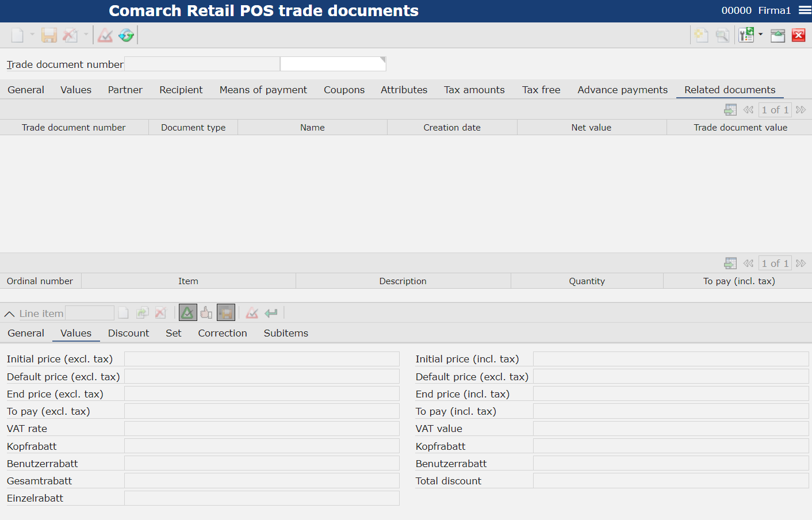The width and height of the screenshot is (812, 520).
Task: Click the Total discount field
Action: tap(671, 481)
